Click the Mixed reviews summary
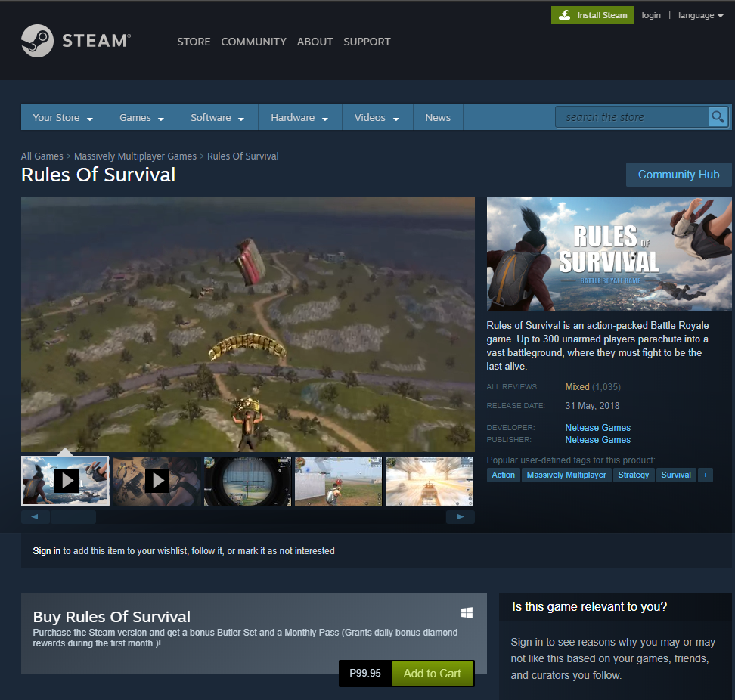This screenshot has height=700, width=735. (577, 386)
